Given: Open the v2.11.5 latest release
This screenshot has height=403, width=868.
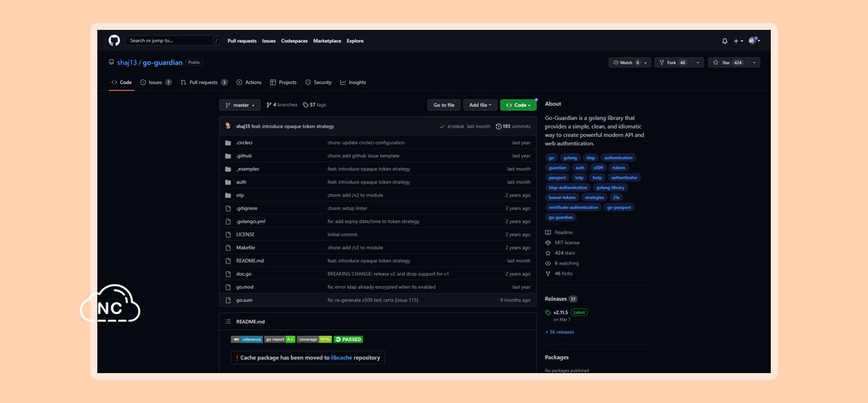Looking at the screenshot, I should [560, 313].
